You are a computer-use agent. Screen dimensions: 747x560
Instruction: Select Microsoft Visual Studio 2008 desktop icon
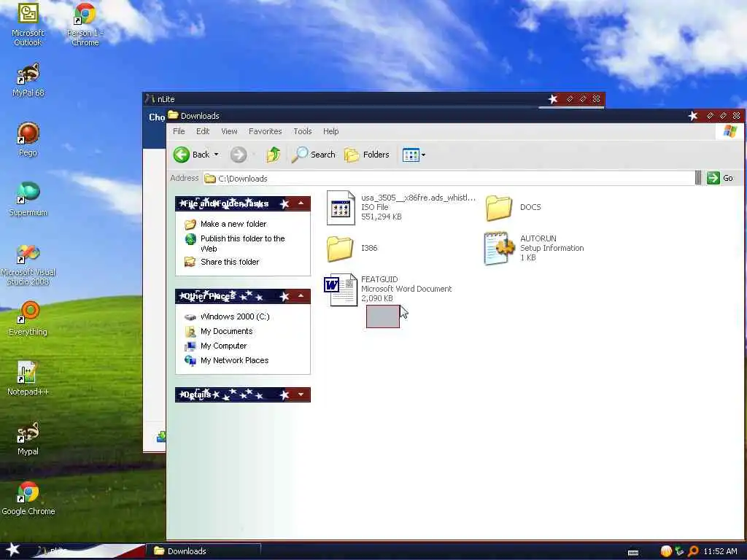pos(28,265)
